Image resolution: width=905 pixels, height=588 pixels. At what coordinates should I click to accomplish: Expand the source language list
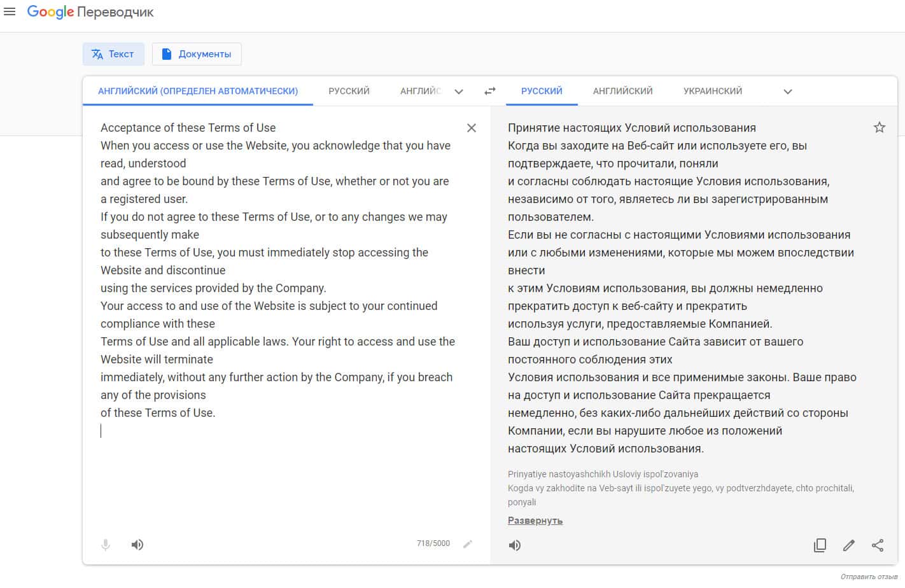coord(459,92)
